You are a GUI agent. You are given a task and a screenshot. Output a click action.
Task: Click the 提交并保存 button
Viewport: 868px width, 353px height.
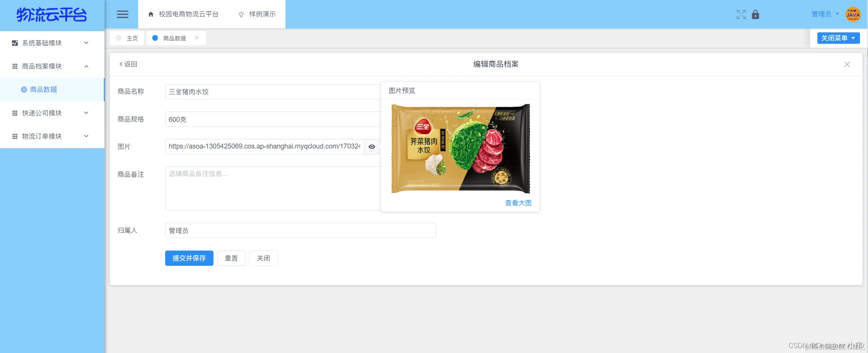pos(189,258)
